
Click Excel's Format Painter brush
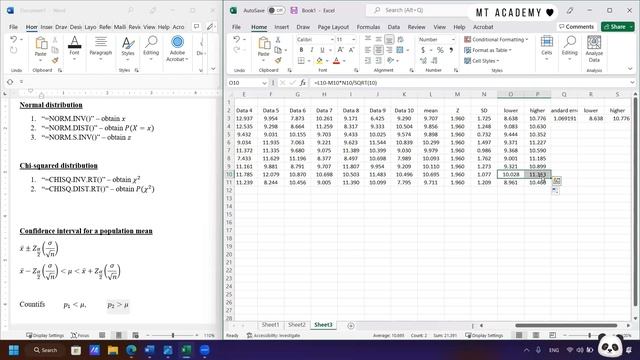pyautogui.click(x=278, y=60)
